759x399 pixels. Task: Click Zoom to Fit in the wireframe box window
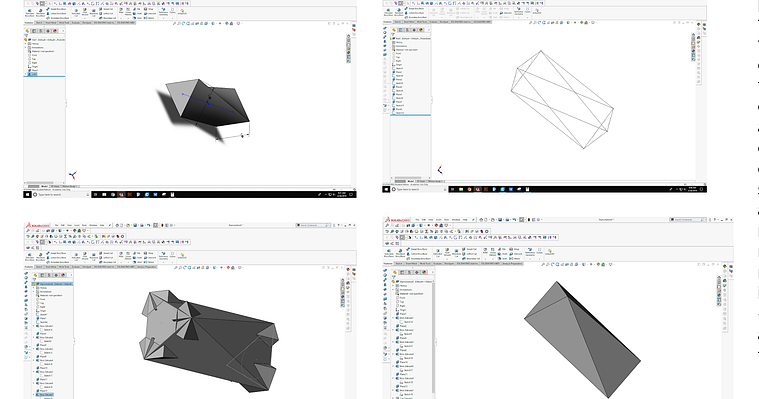(531, 23)
